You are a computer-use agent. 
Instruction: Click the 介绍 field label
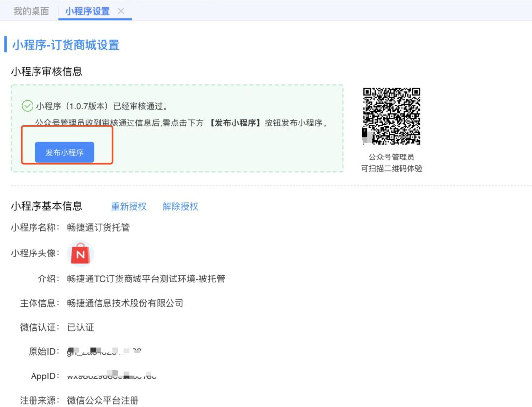coord(48,279)
